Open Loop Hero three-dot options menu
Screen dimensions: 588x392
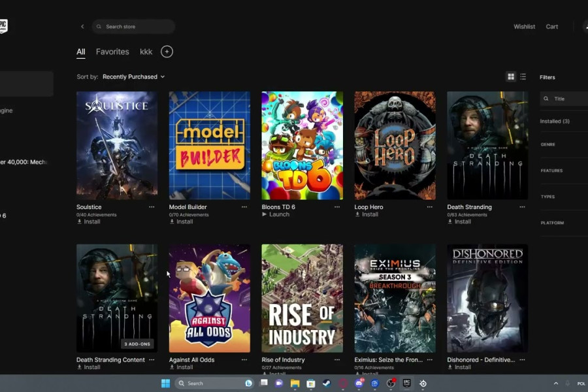click(x=429, y=207)
